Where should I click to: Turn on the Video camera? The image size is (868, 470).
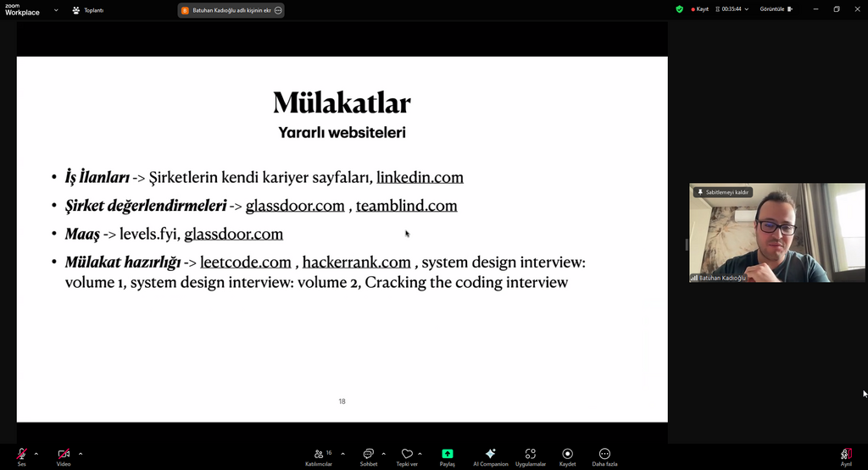pos(63,456)
